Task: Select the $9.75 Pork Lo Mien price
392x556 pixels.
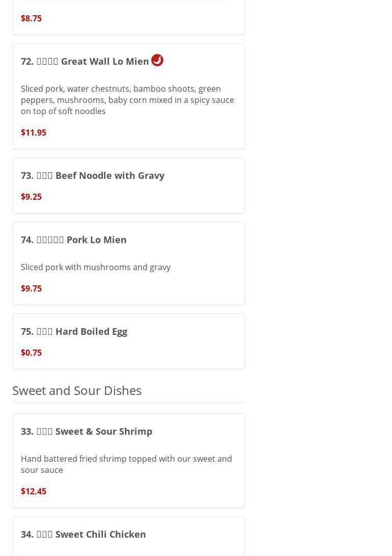Action: 31,288
